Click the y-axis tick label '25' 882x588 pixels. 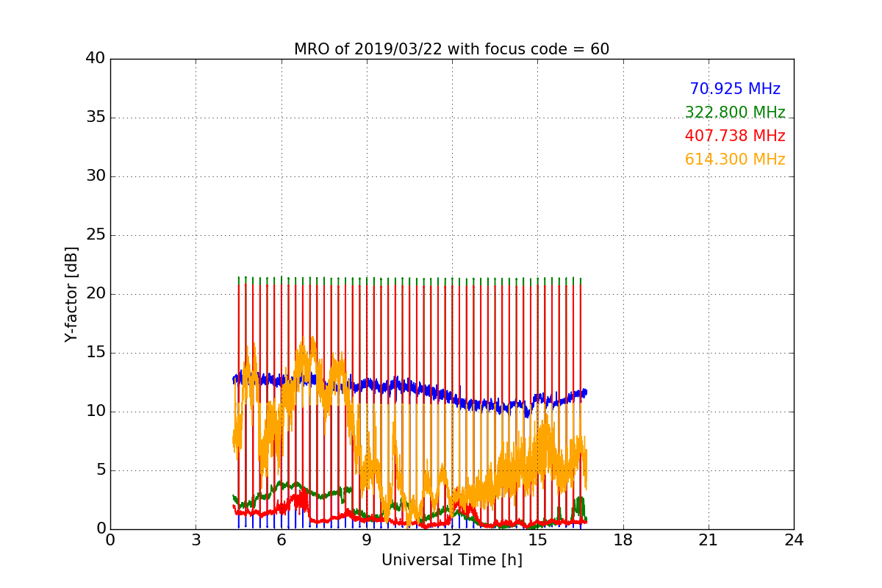pyautogui.click(x=95, y=235)
